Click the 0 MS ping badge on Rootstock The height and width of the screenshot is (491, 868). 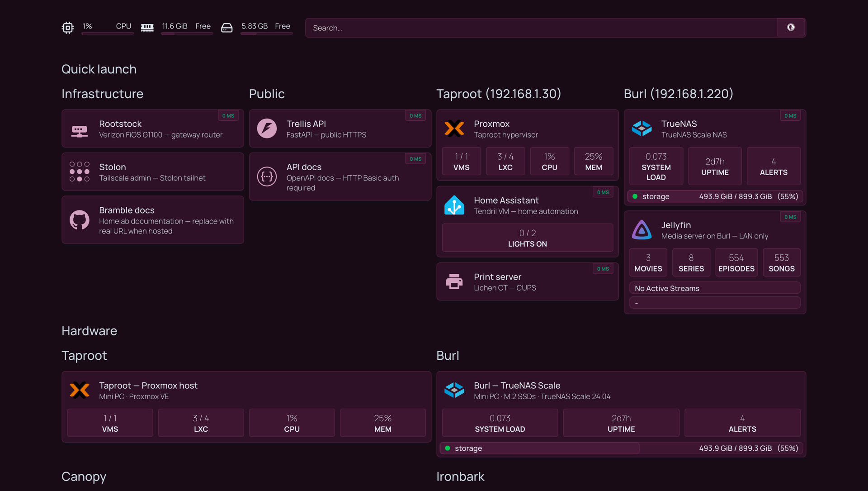(228, 116)
